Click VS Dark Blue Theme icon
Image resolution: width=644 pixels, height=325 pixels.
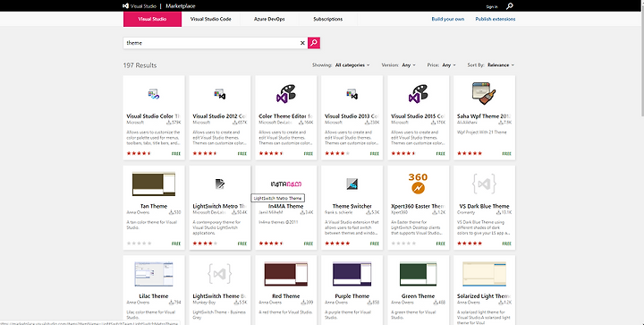[484, 184]
